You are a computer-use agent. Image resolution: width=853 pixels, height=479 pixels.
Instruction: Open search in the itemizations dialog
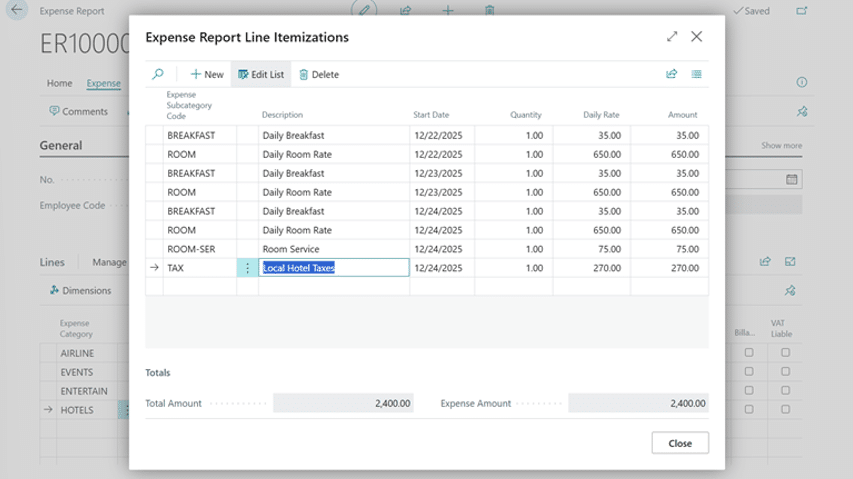click(158, 74)
